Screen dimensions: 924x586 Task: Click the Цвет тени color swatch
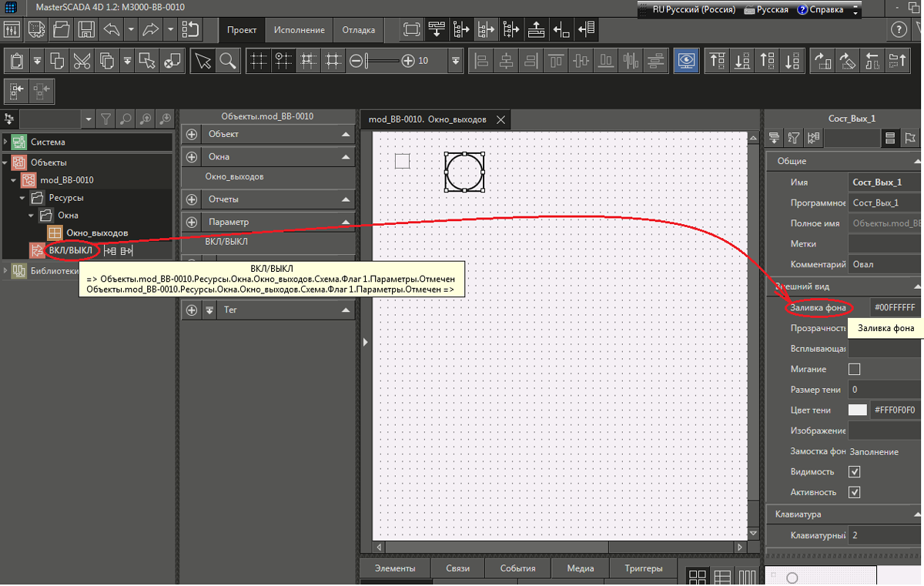click(x=857, y=410)
